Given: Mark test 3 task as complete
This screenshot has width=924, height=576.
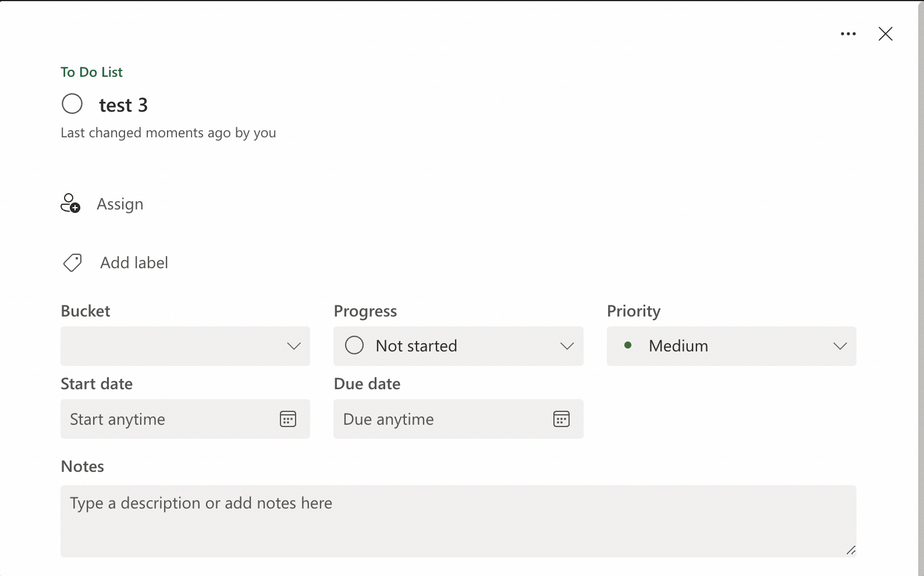Looking at the screenshot, I should pos(72,104).
